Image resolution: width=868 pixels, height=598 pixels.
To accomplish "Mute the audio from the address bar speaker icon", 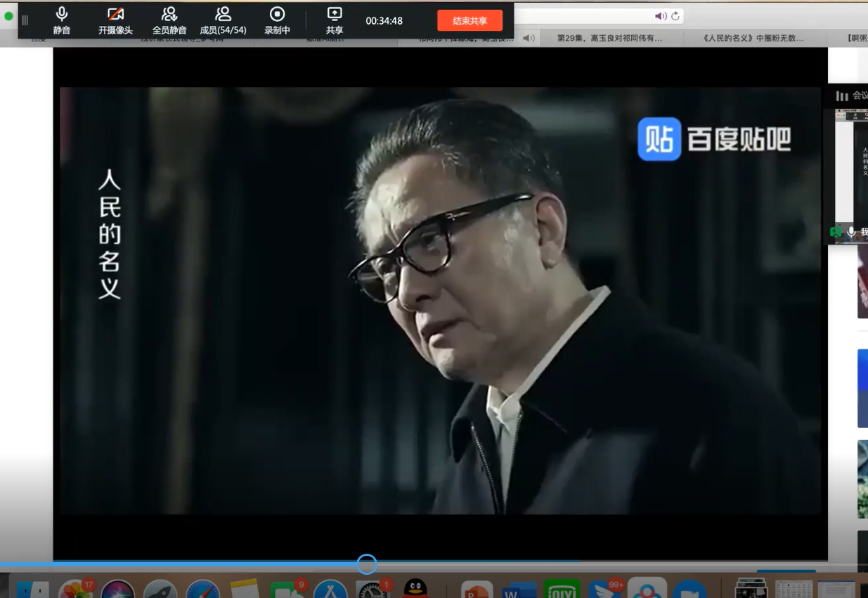I will pyautogui.click(x=660, y=16).
